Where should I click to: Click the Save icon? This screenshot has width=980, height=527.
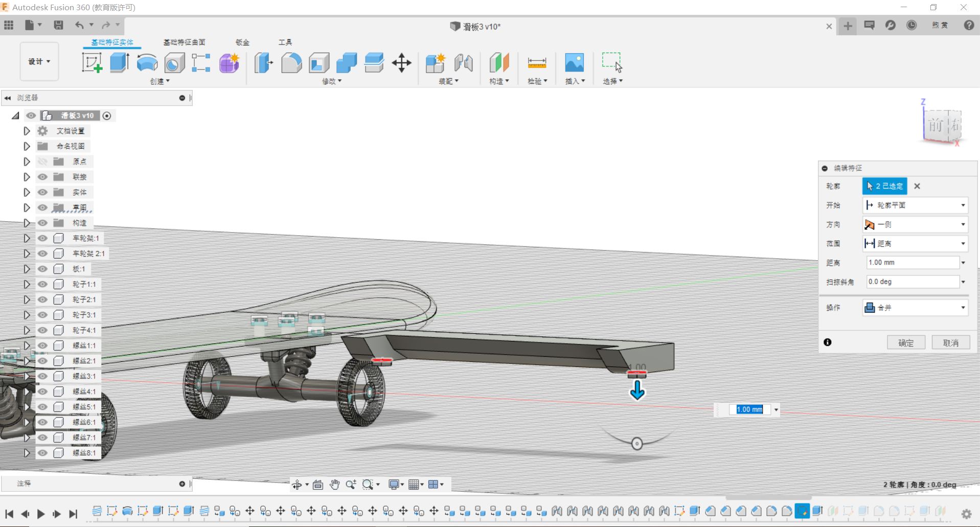pos(58,25)
